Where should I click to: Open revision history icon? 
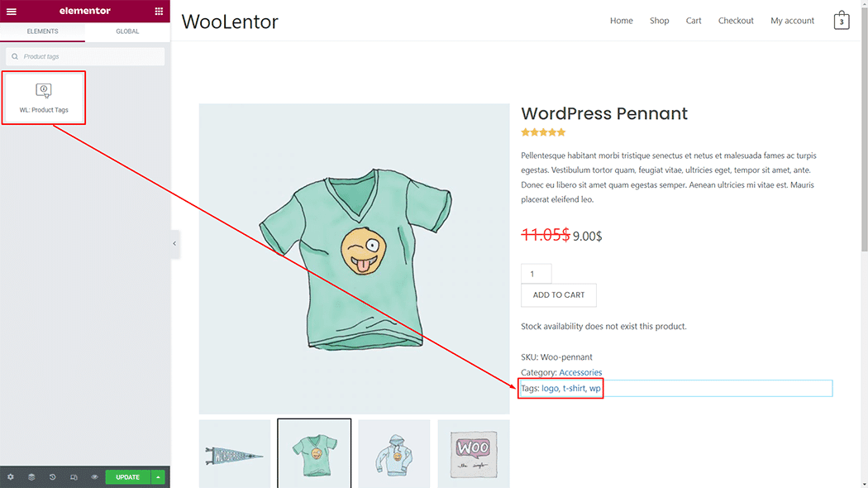coord(52,477)
